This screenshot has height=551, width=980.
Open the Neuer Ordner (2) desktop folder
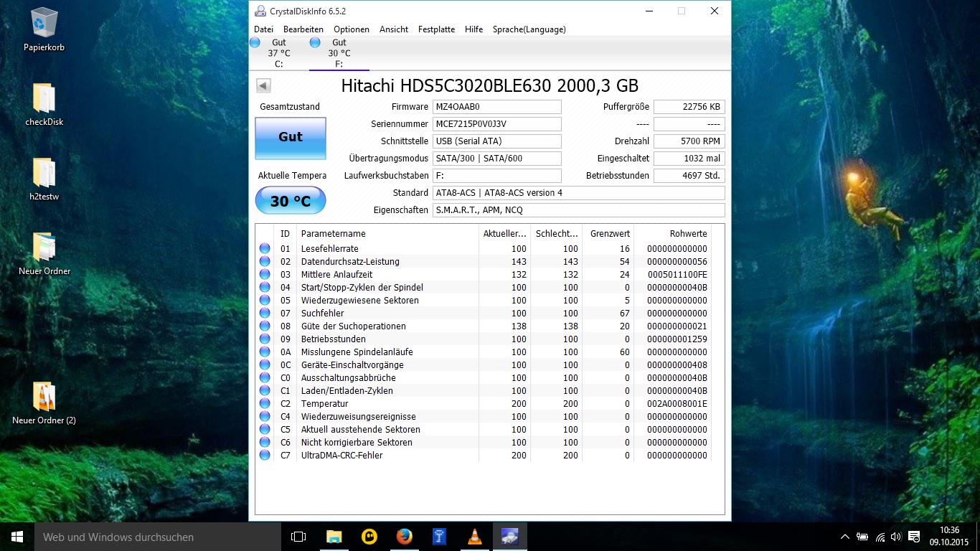coord(44,403)
